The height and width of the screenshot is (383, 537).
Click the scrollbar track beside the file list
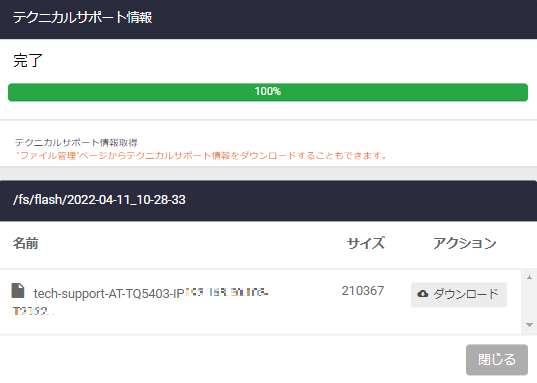[529, 301]
